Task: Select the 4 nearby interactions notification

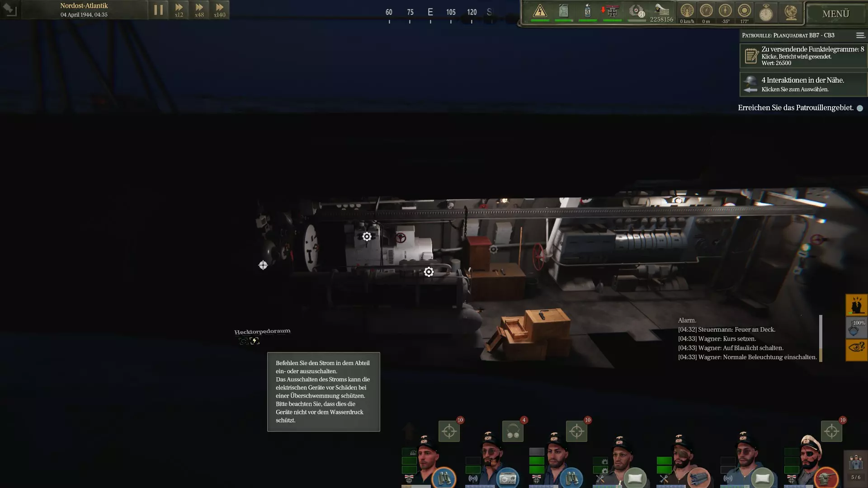Action: tap(803, 84)
